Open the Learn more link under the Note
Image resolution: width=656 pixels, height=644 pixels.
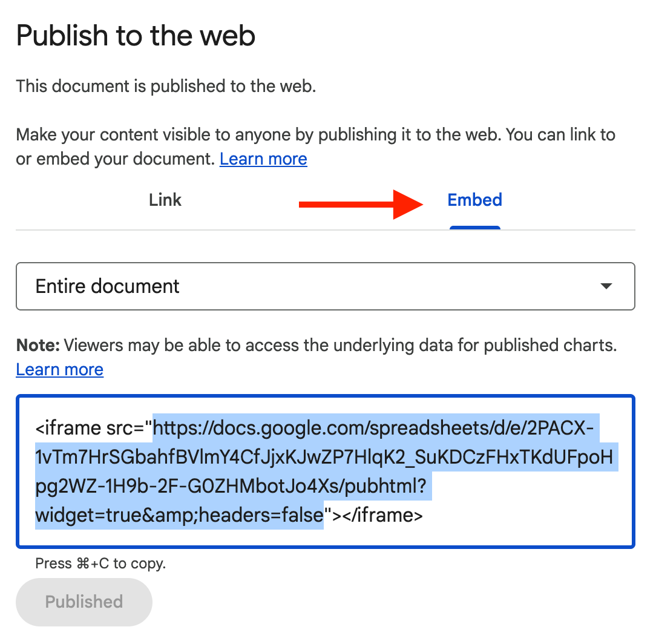(x=59, y=369)
